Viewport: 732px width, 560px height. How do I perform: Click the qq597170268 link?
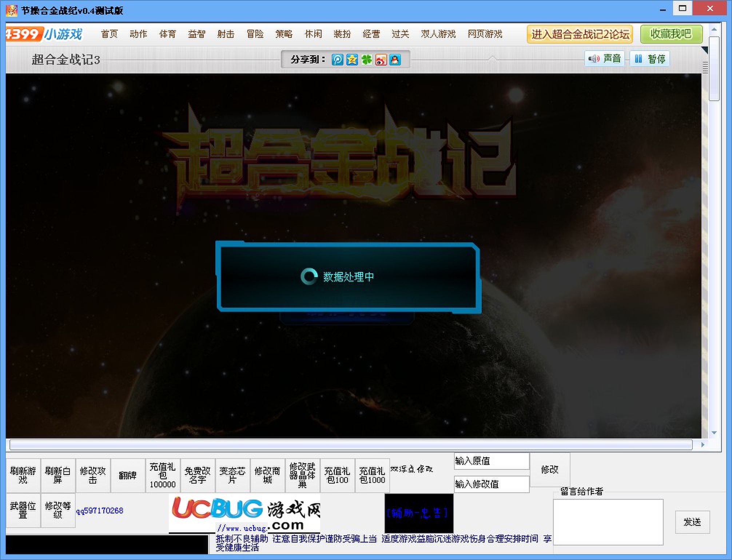coord(100,511)
